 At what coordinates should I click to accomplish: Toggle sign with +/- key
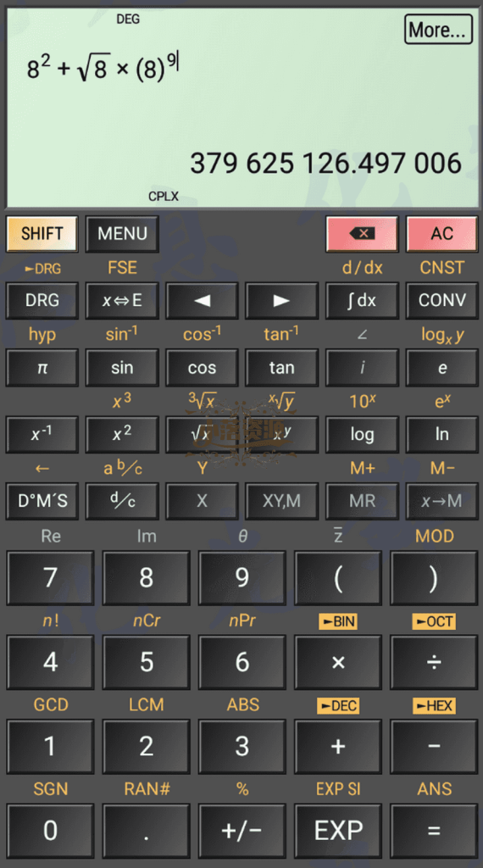point(241,831)
